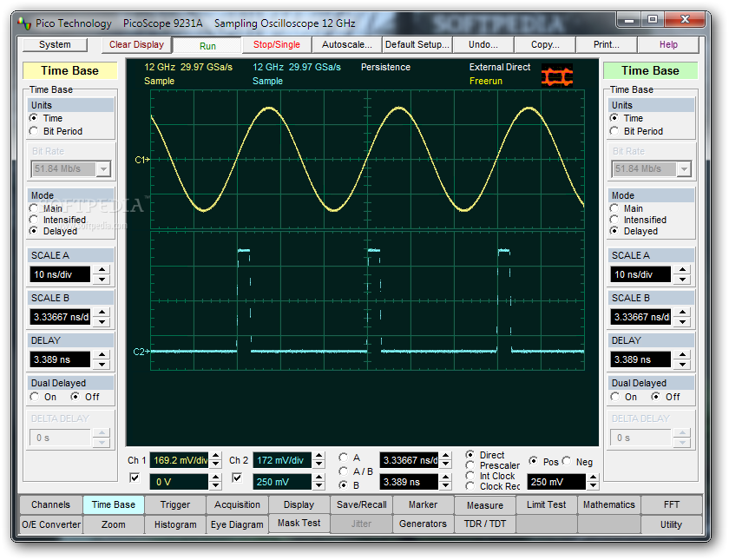Decrease bottom 3.389 ns delay down arrow
729x560 pixels.
coord(445,486)
